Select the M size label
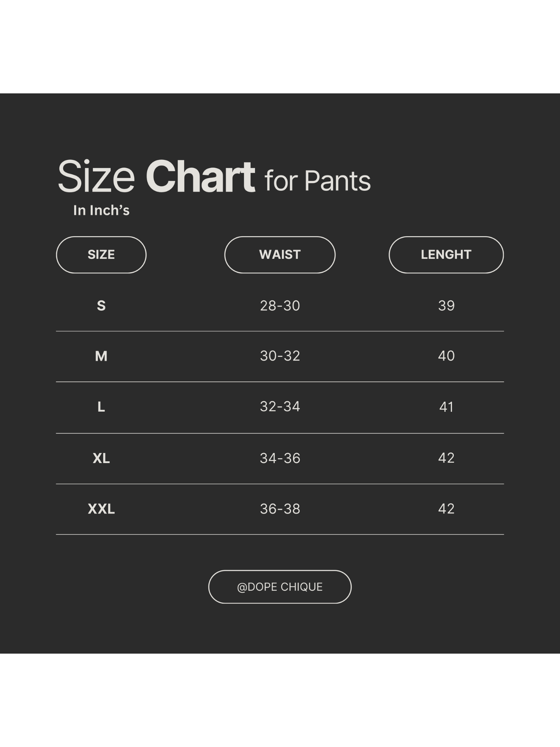 [x=101, y=356]
